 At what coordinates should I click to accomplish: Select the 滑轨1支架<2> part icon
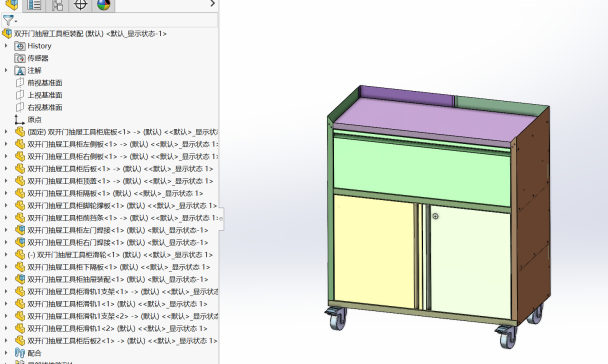point(20,316)
